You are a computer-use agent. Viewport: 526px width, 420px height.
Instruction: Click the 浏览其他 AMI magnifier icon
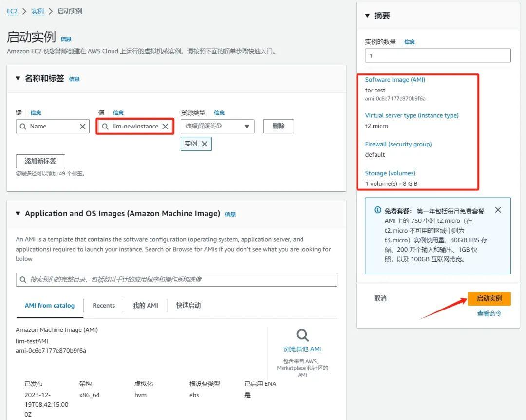302,335
